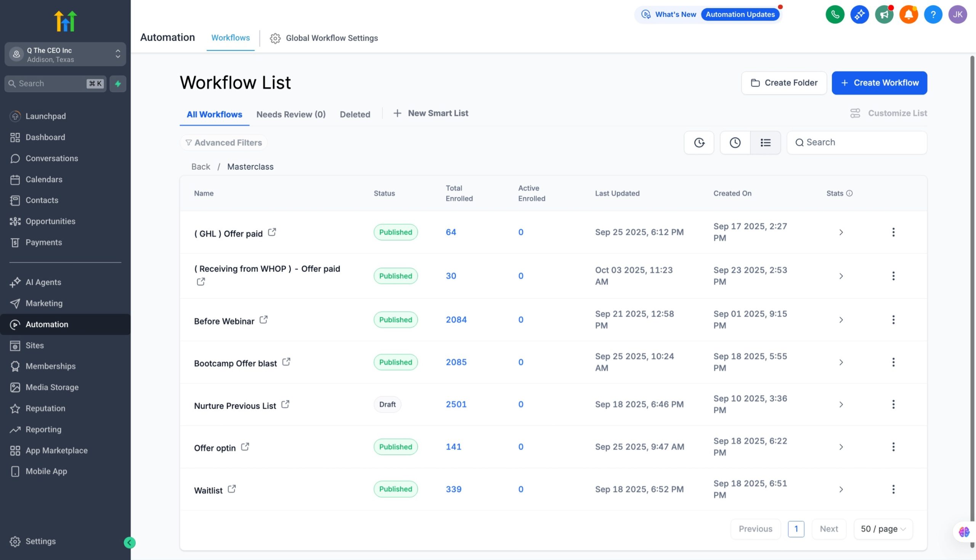Open the 50 / page dropdown
This screenshot has height=560, width=976.
883,529
